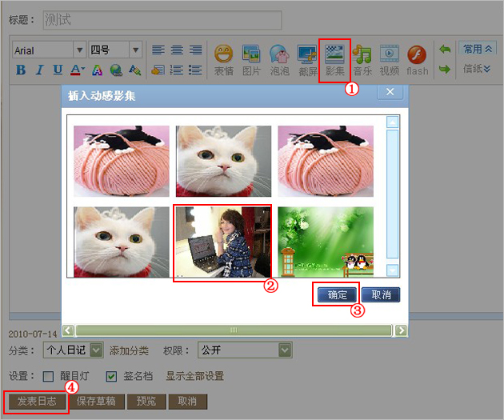
Task: Open the 表情 emoticon picker
Action: tap(224, 60)
